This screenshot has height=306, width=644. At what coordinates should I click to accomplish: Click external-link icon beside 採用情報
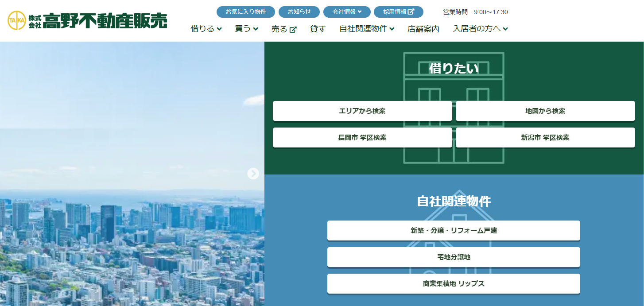(411, 12)
